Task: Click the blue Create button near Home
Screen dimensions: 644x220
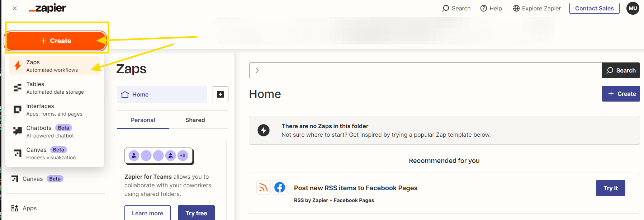Action: (621, 94)
